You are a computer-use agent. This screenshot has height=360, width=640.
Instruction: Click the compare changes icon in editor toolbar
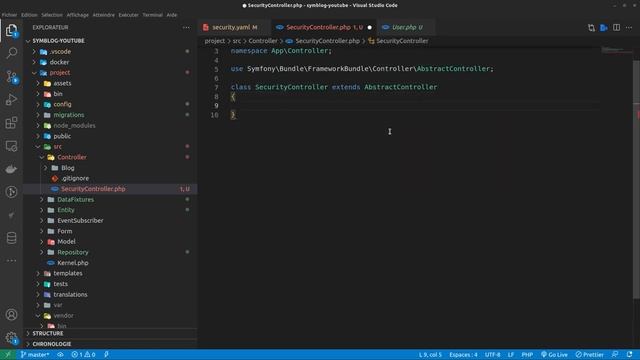pos(591,27)
